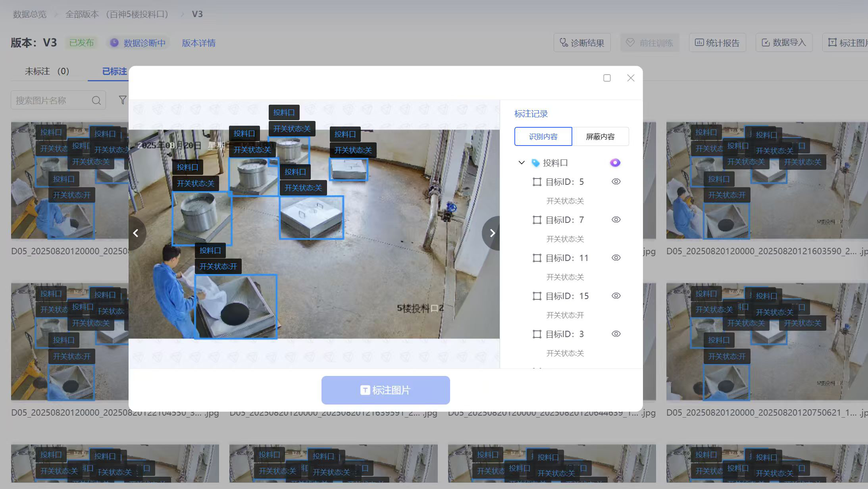Click the purple color dot beside 投料口
868x489 pixels.
pos(615,163)
